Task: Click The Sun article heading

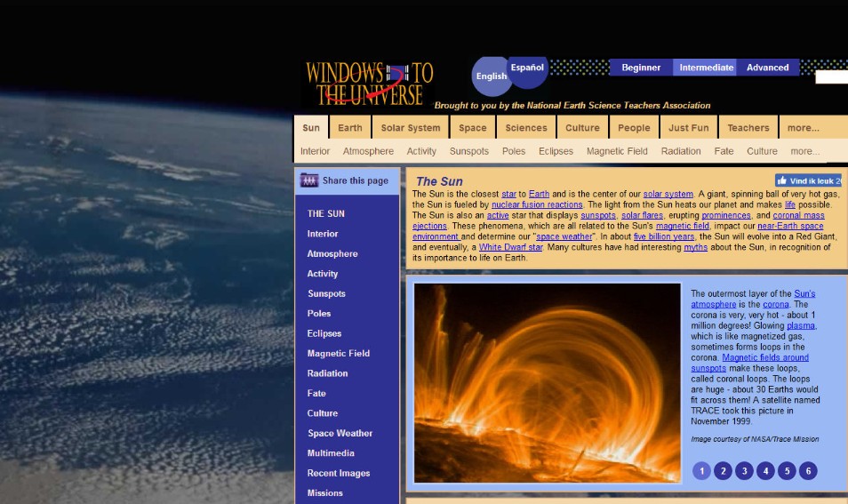Action: (x=439, y=181)
